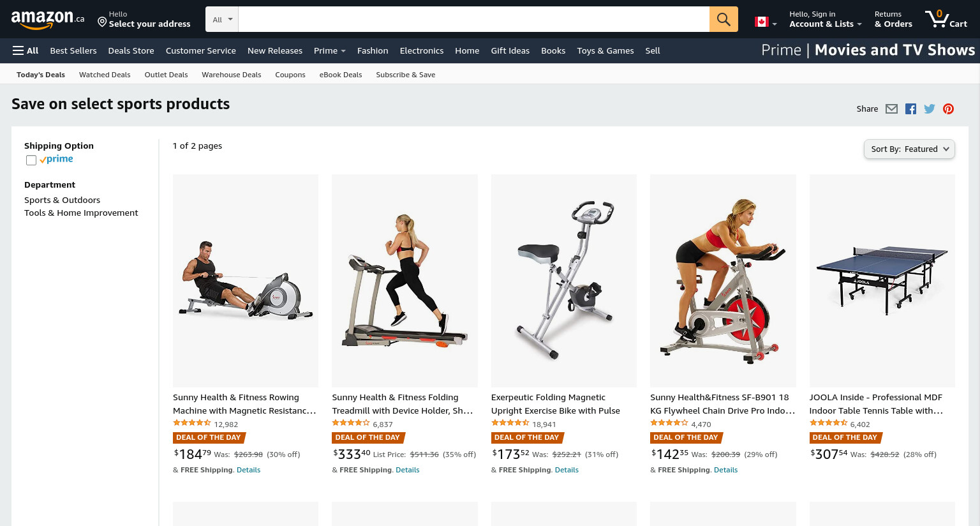Image resolution: width=980 pixels, height=526 pixels.
Task: Open the All hamburger menu
Action: point(26,50)
